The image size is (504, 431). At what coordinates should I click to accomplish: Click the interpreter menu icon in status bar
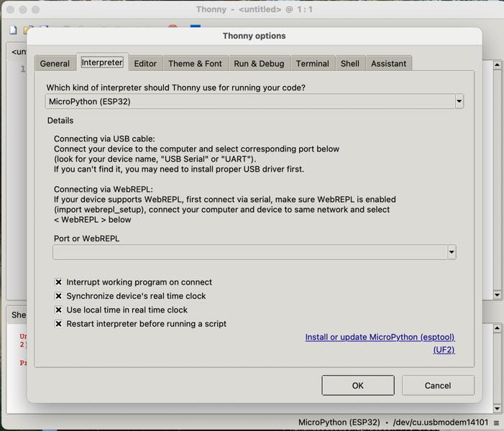pyautogui.click(x=496, y=423)
